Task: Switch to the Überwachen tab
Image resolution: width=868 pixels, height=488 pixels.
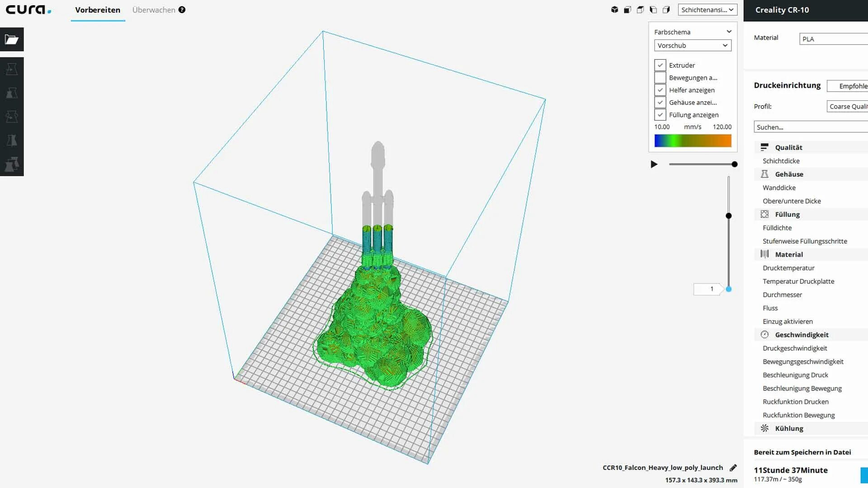Action: pos(154,10)
